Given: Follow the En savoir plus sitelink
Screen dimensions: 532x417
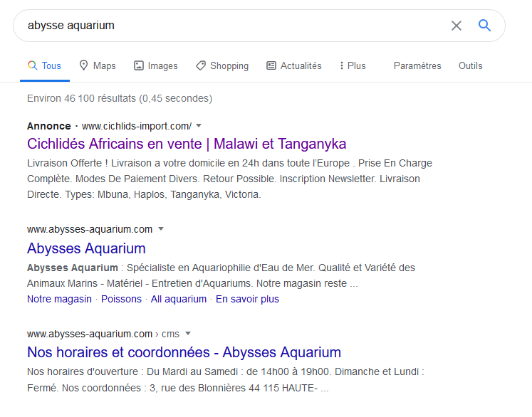Looking at the screenshot, I should point(247,299).
